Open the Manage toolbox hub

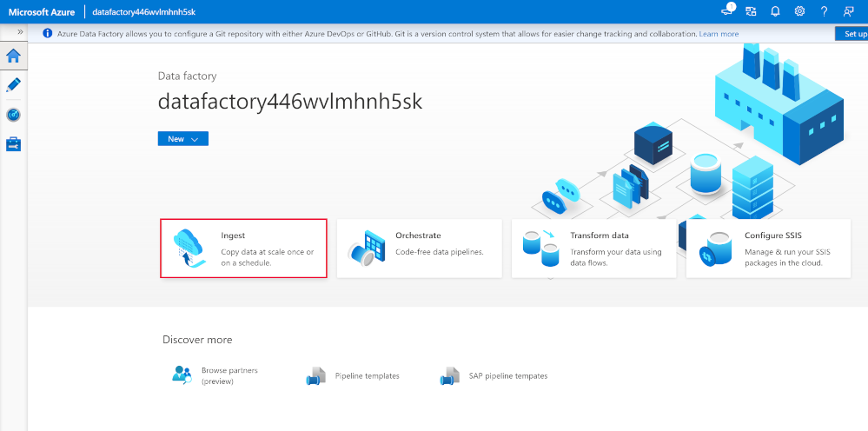coord(13,145)
